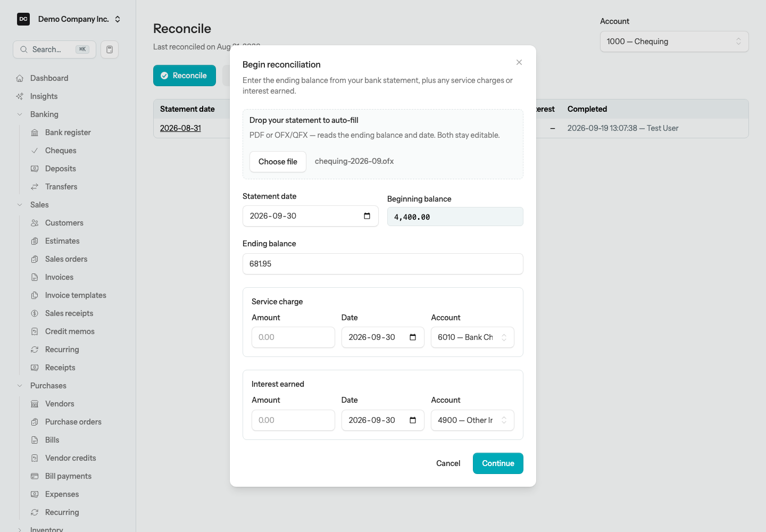Click the calculator icon beside search
The height and width of the screenshot is (532, 766).
tap(110, 49)
